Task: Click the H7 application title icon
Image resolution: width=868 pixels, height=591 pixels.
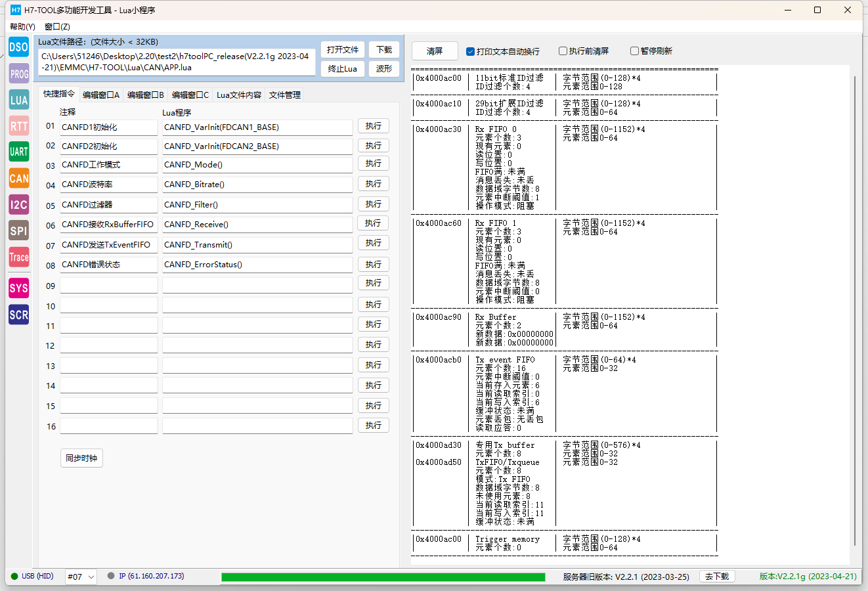Action: pyautogui.click(x=16, y=10)
